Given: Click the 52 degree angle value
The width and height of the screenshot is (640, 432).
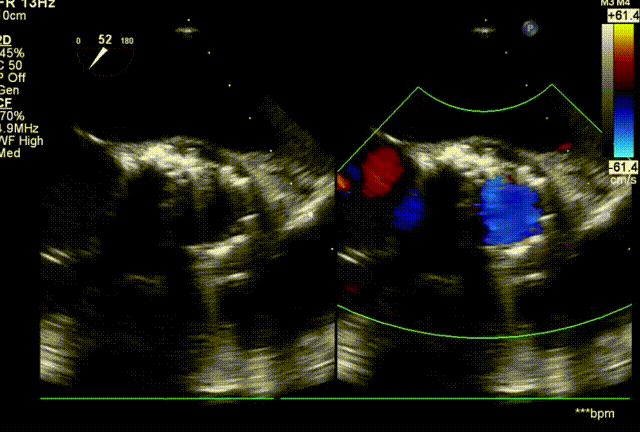Looking at the screenshot, I should click(105, 40).
